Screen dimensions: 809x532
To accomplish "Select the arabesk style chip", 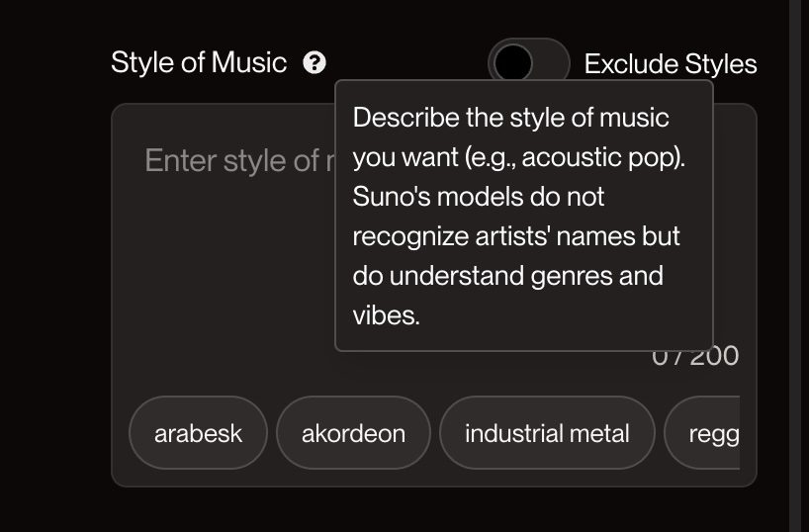I will click(198, 433).
